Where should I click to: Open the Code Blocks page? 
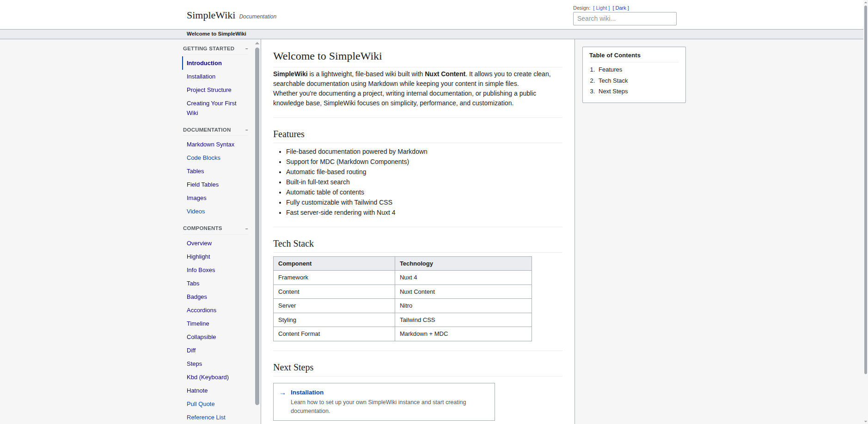(203, 158)
